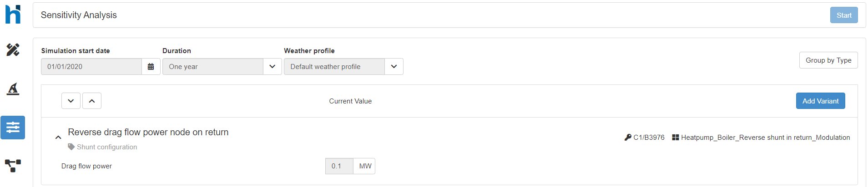868x187 pixels.
Task: Open the drafting compass sidebar icon
Action: coord(13,89)
